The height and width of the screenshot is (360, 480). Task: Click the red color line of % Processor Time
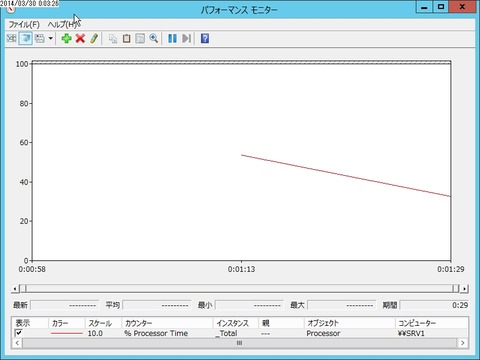(67, 333)
